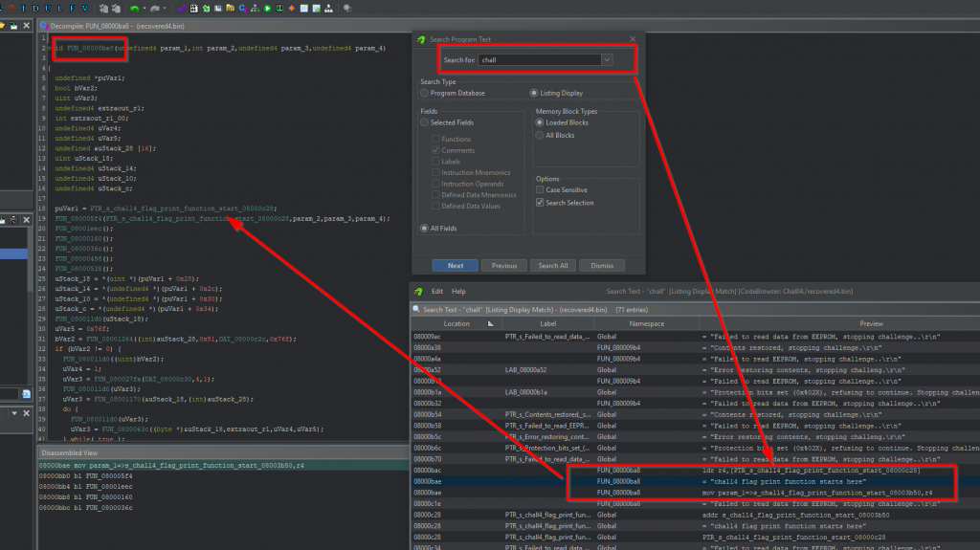Click the redo arrow in toolbar

point(157,9)
